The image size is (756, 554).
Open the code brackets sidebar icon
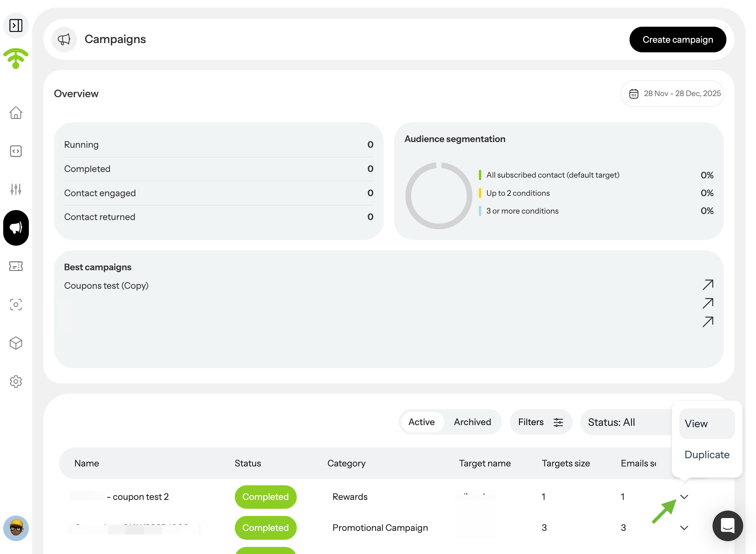16,151
